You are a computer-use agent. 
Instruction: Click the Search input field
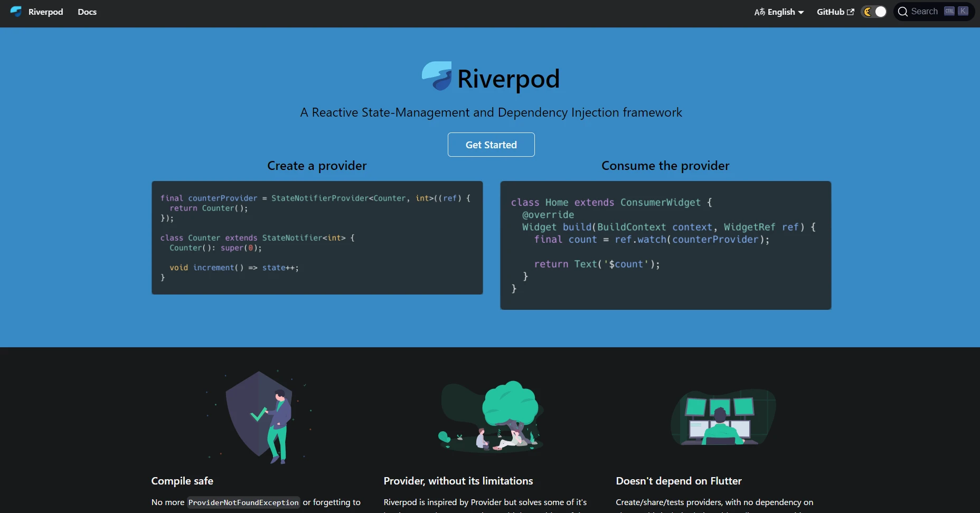click(924, 11)
